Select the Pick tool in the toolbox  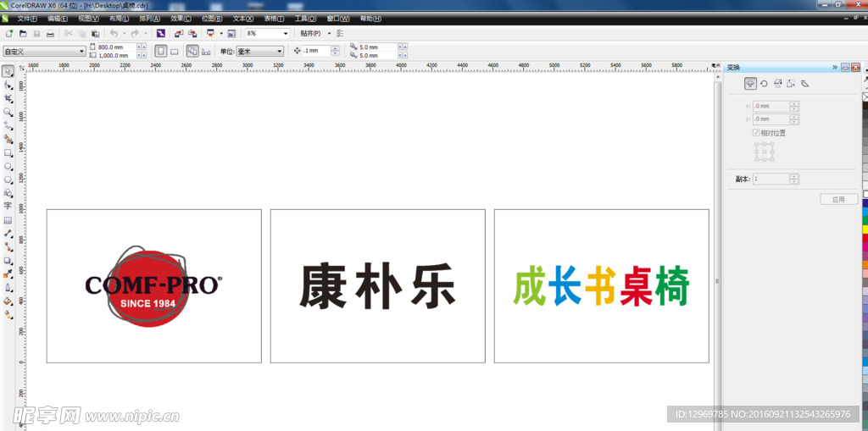[x=8, y=72]
